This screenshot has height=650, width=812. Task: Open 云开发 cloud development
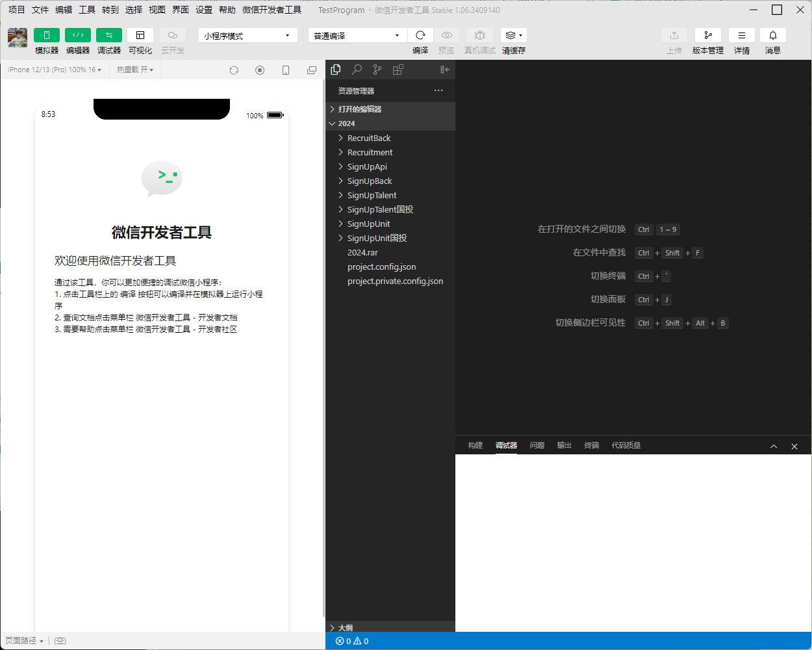173,35
